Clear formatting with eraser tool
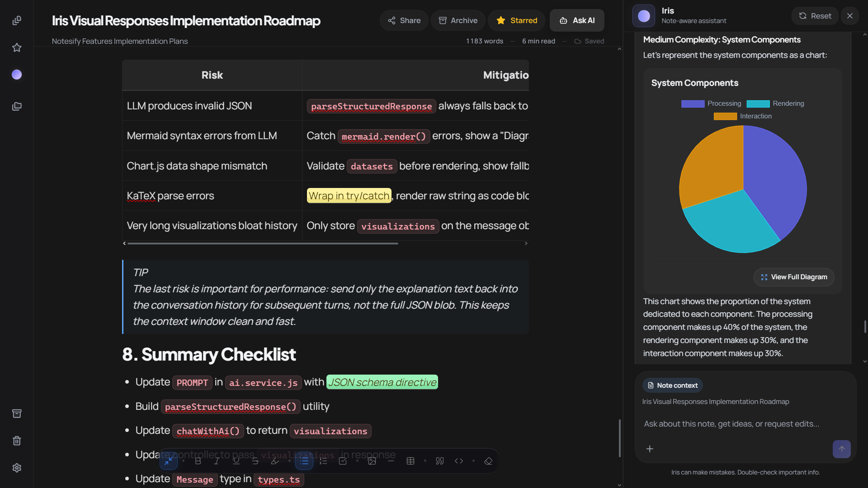 click(488, 461)
